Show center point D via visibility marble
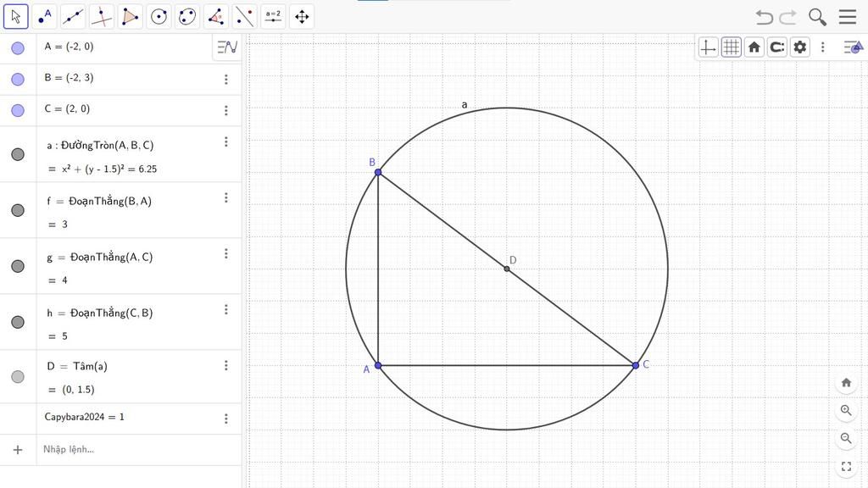The image size is (868, 488). pos(18,377)
